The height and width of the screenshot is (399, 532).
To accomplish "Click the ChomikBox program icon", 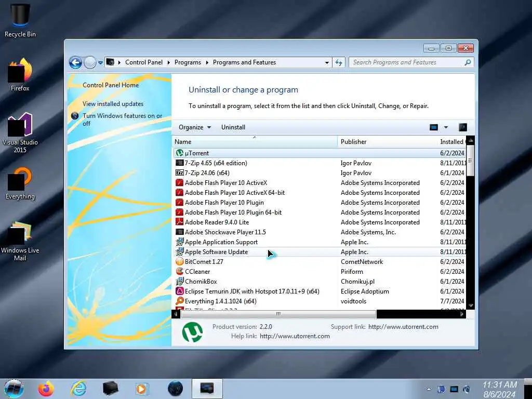I will click(x=179, y=281).
